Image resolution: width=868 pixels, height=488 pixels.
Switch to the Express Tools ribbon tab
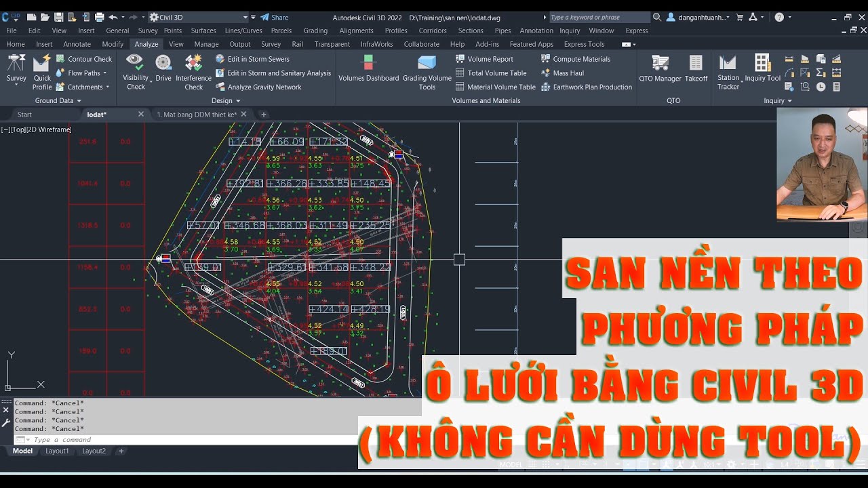[x=585, y=44]
